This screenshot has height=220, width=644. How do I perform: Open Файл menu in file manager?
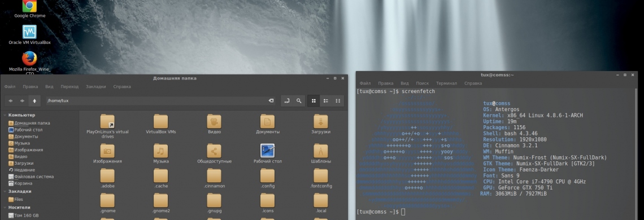(x=10, y=87)
